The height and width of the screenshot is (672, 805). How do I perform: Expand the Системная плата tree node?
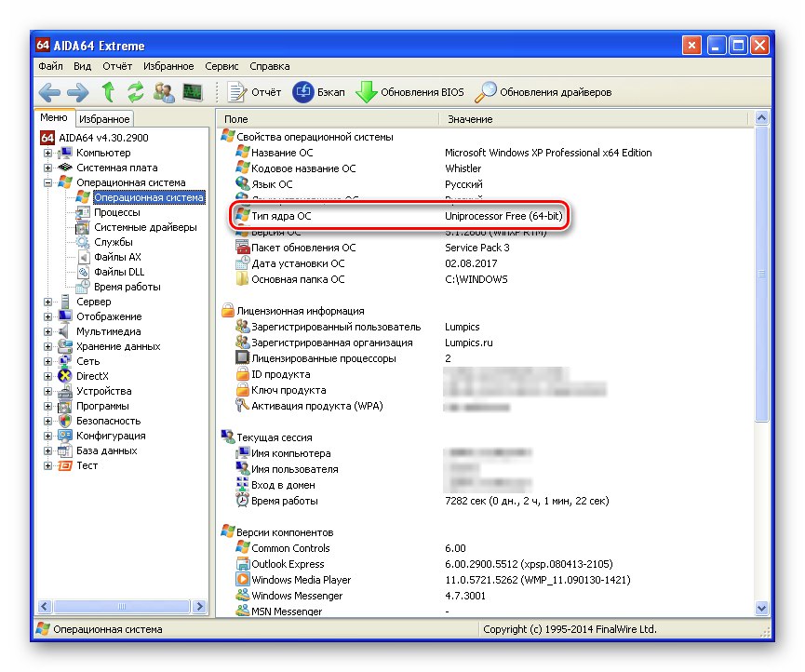47,168
